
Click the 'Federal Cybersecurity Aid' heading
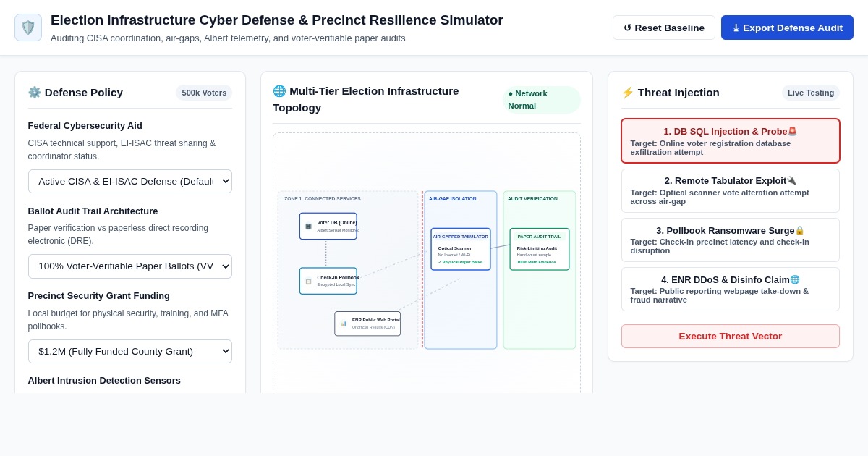click(x=85, y=125)
